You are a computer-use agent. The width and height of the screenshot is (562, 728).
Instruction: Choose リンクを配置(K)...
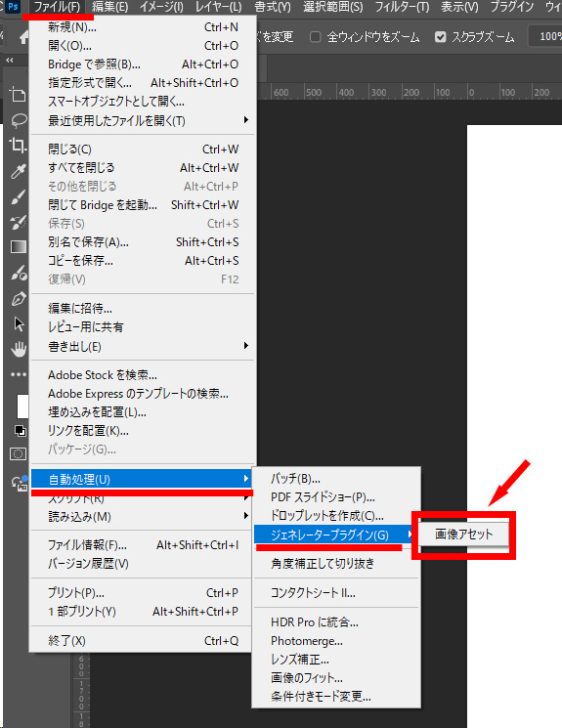143,431
